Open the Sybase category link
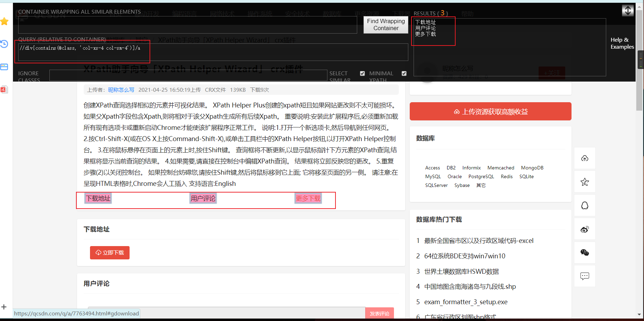Viewport: 644px width, 321px height. pyautogui.click(x=462, y=186)
